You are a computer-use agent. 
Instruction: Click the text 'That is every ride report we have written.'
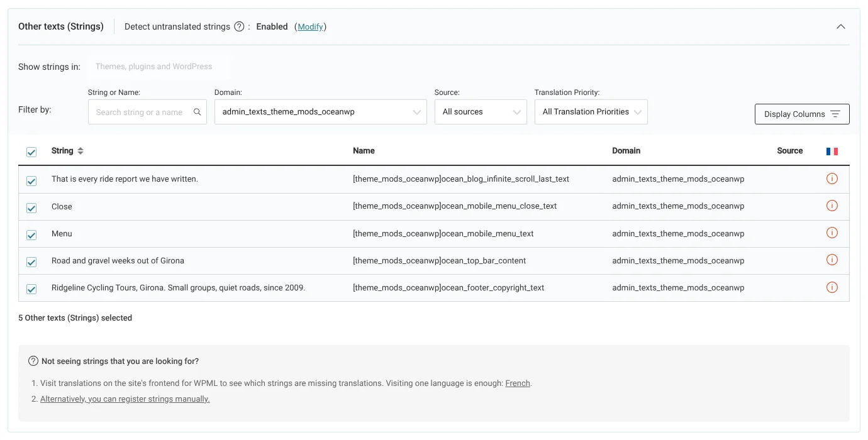pyautogui.click(x=125, y=179)
